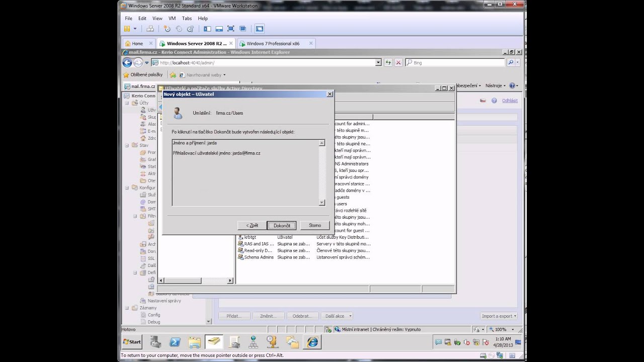Click the Odebrat button

coord(302,316)
